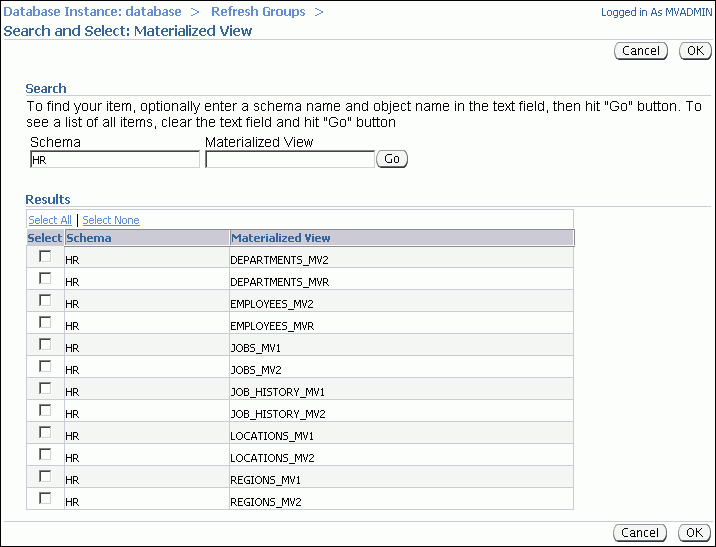Check the LOCATIONS_MV2 row checkbox
The image size is (716, 547).
tap(45, 454)
